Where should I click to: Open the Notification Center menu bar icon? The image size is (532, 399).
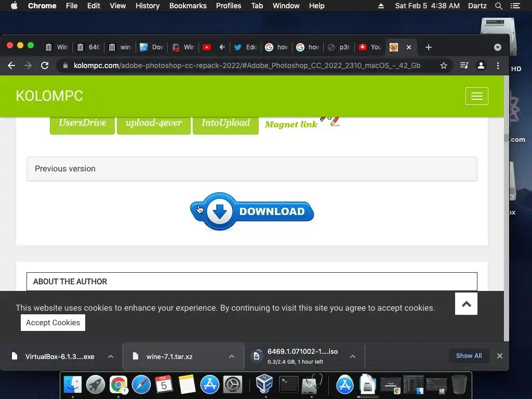(x=515, y=6)
